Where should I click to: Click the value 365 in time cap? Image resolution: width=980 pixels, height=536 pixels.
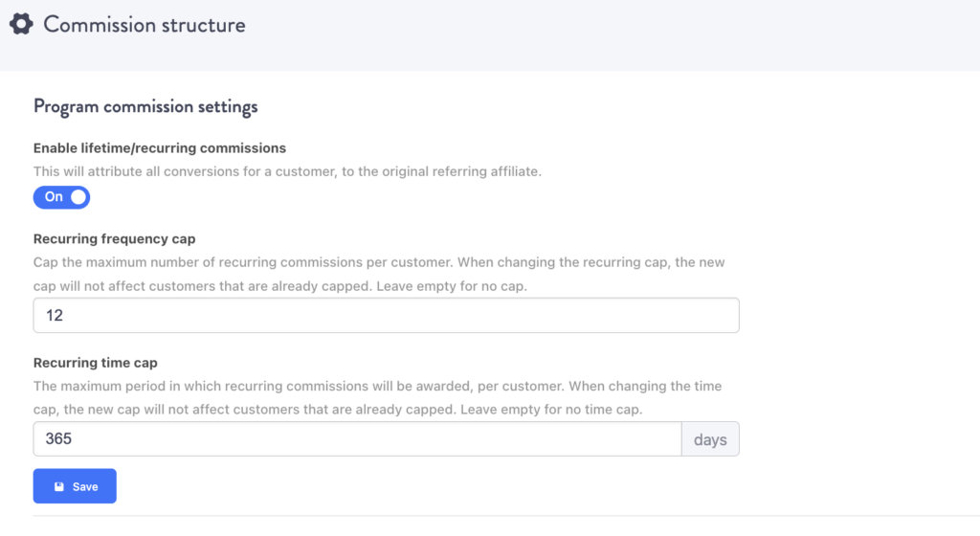point(58,439)
